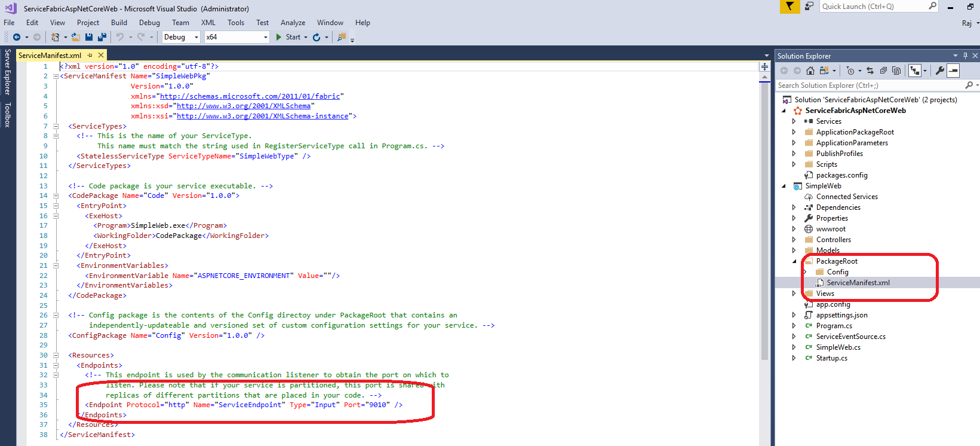Collapse the SimpleWeb project node
This screenshot has width=980, height=446.
coord(784,186)
